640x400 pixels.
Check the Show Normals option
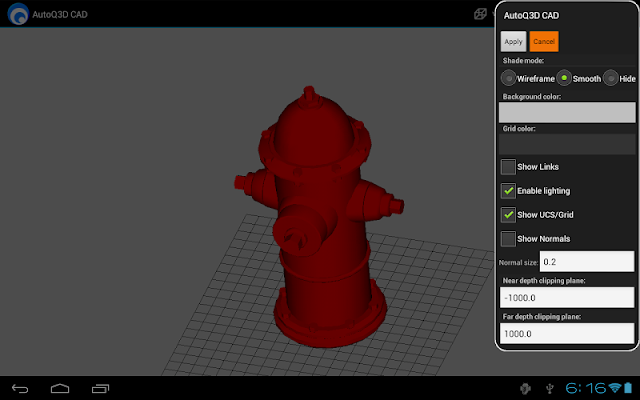pos(508,239)
